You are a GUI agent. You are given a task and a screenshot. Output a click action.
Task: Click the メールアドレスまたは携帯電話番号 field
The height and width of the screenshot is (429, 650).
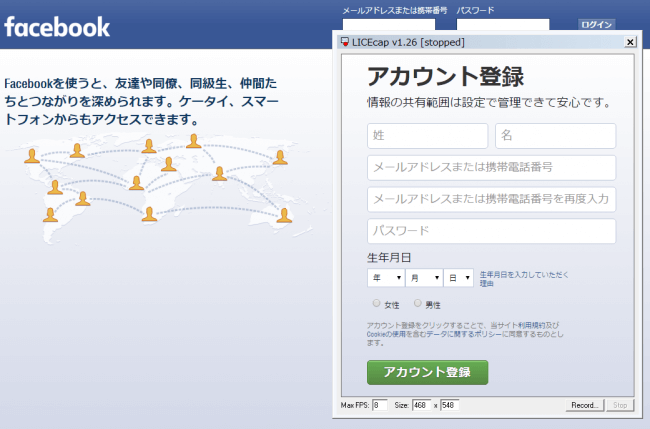coord(492,167)
